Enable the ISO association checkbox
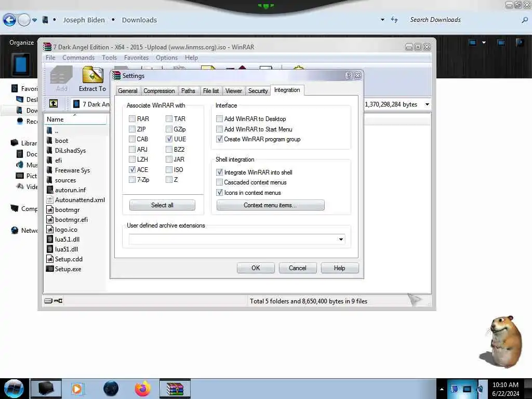The width and height of the screenshot is (532, 399). coord(169,169)
